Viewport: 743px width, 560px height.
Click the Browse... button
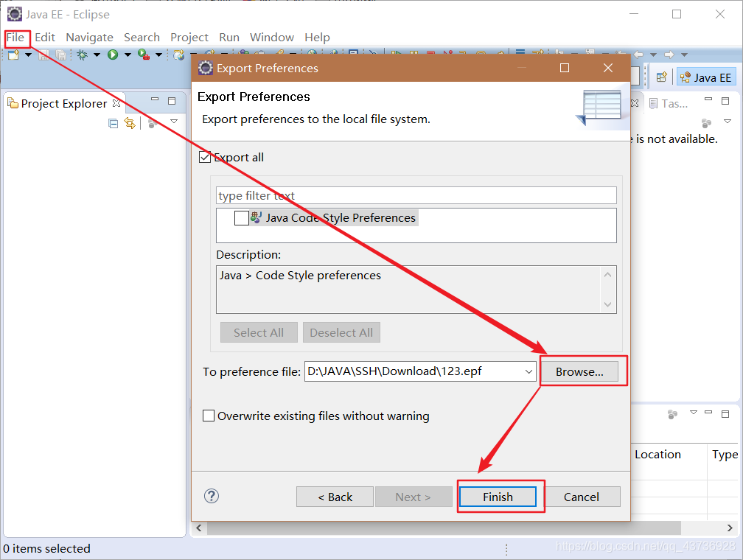point(579,371)
